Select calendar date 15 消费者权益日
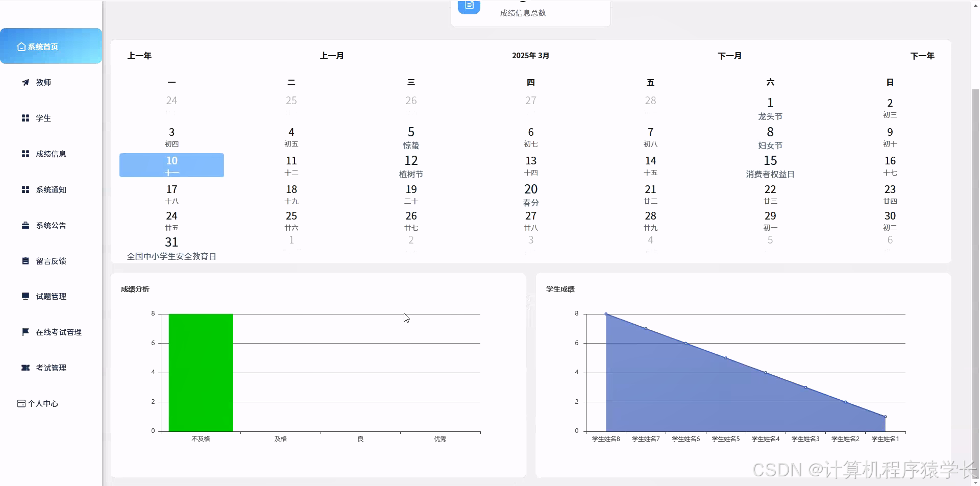Viewport: 980px width, 486px height. (770, 166)
